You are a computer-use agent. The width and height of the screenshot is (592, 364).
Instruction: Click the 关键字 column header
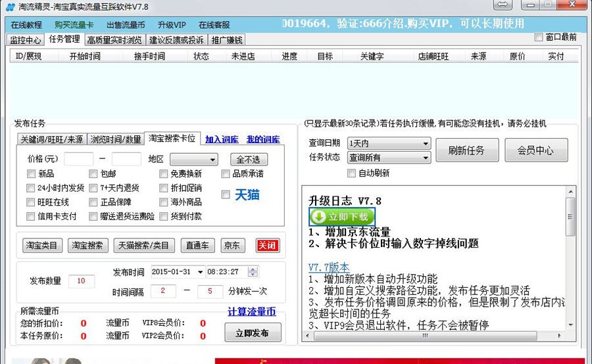(372, 57)
